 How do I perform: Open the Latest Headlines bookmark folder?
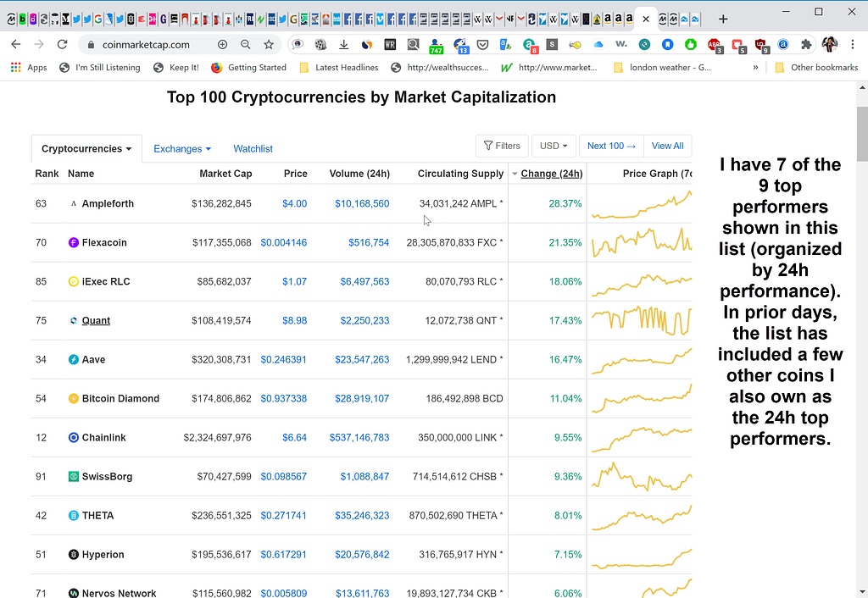point(339,68)
